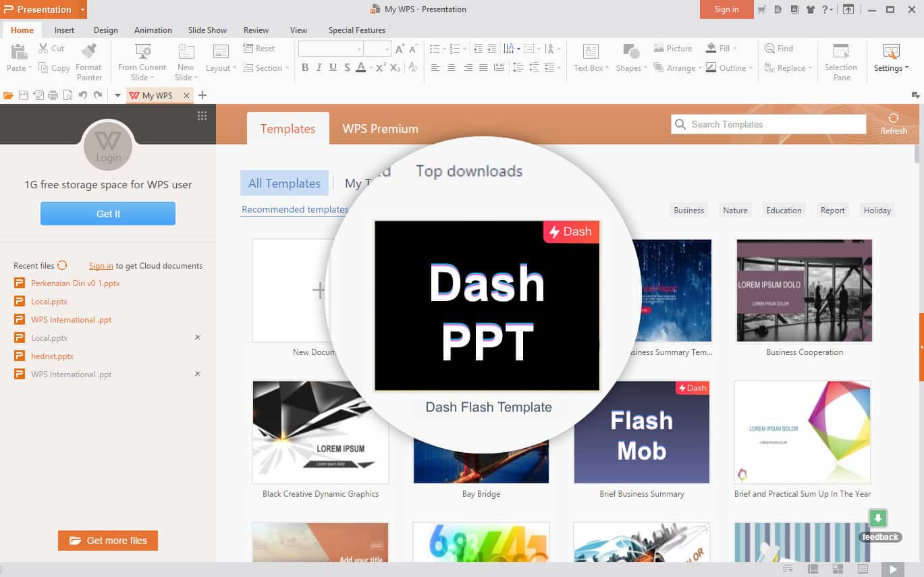The height and width of the screenshot is (577, 924).
Task: Open the Animation ribbon tab
Action: [x=153, y=30]
